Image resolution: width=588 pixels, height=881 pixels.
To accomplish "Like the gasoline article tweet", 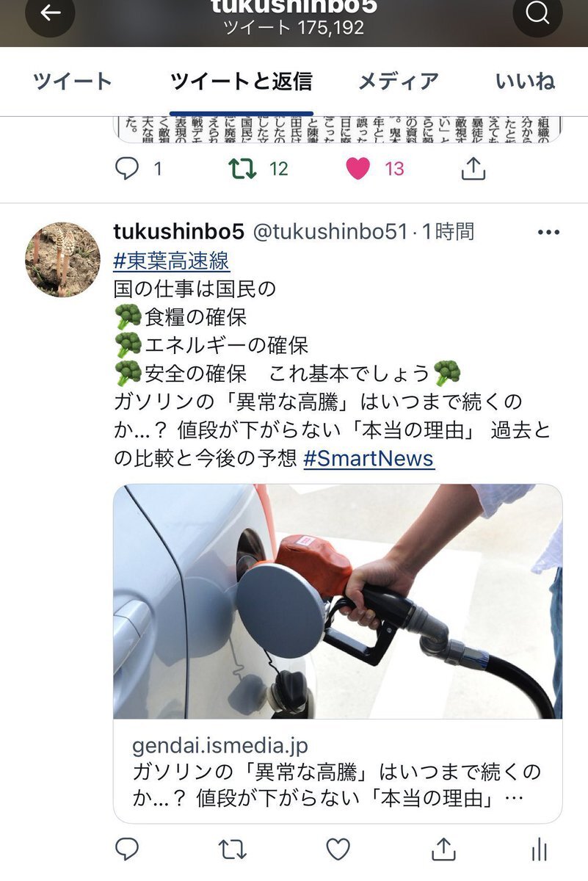I will pyautogui.click(x=338, y=850).
